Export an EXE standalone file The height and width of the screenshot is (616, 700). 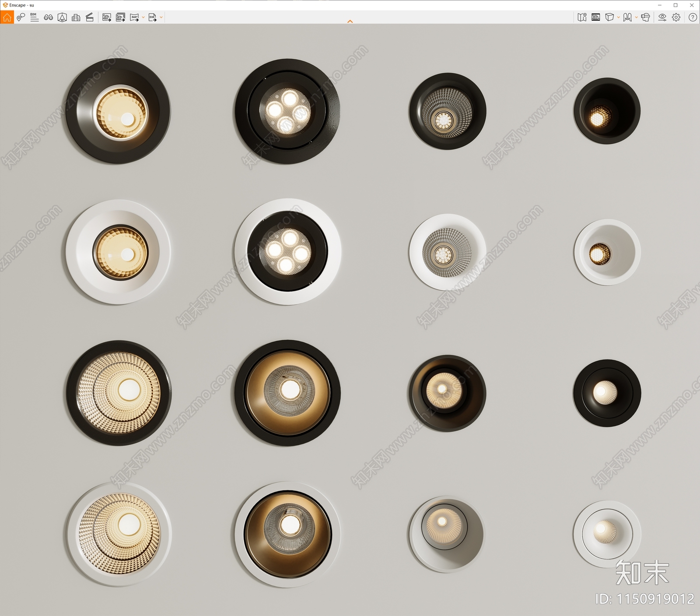(152, 17)
